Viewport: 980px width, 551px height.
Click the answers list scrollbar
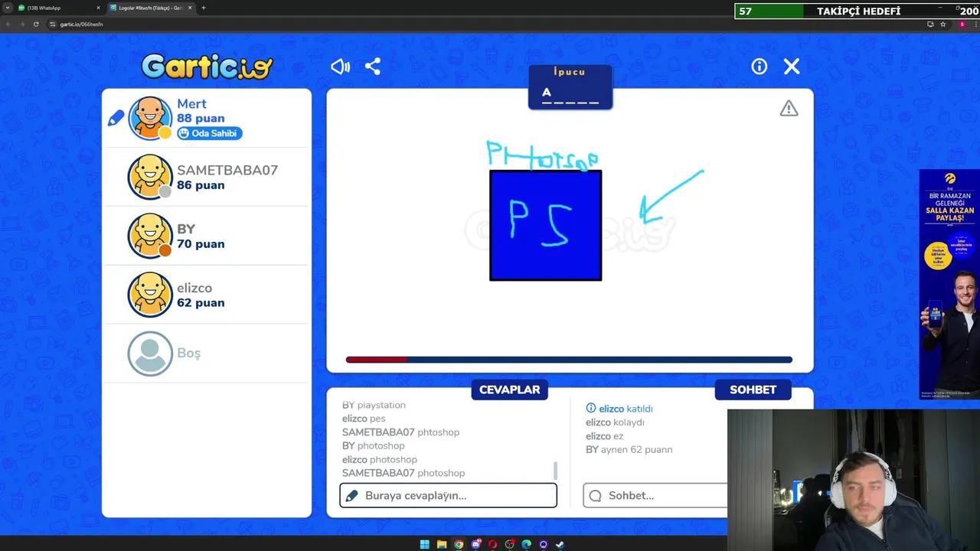[555, 471]
